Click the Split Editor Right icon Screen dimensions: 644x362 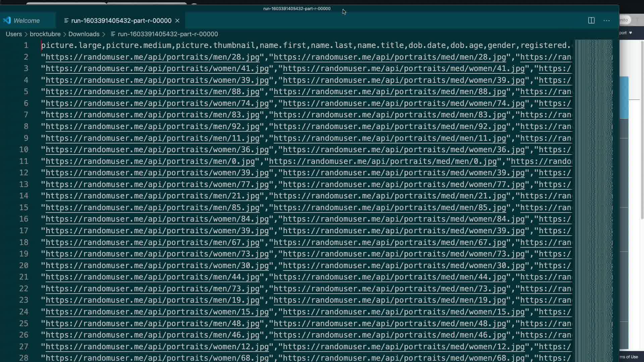(x=591, y=20)
